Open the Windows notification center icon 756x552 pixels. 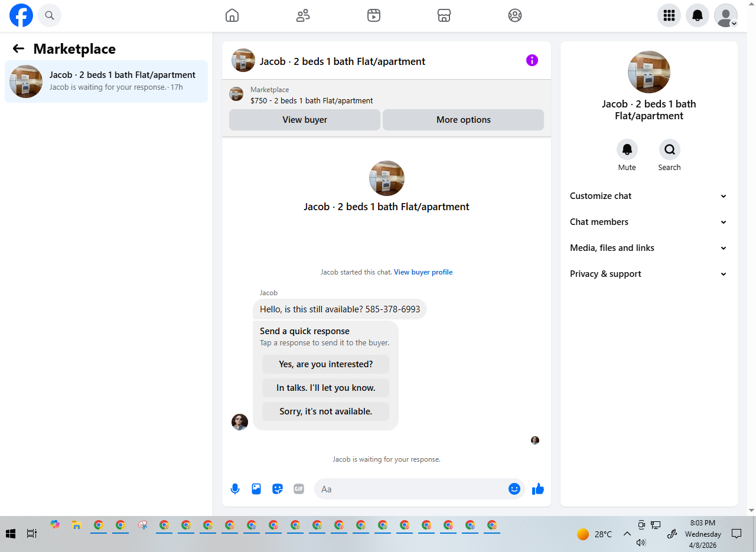(x=737, y=534)
